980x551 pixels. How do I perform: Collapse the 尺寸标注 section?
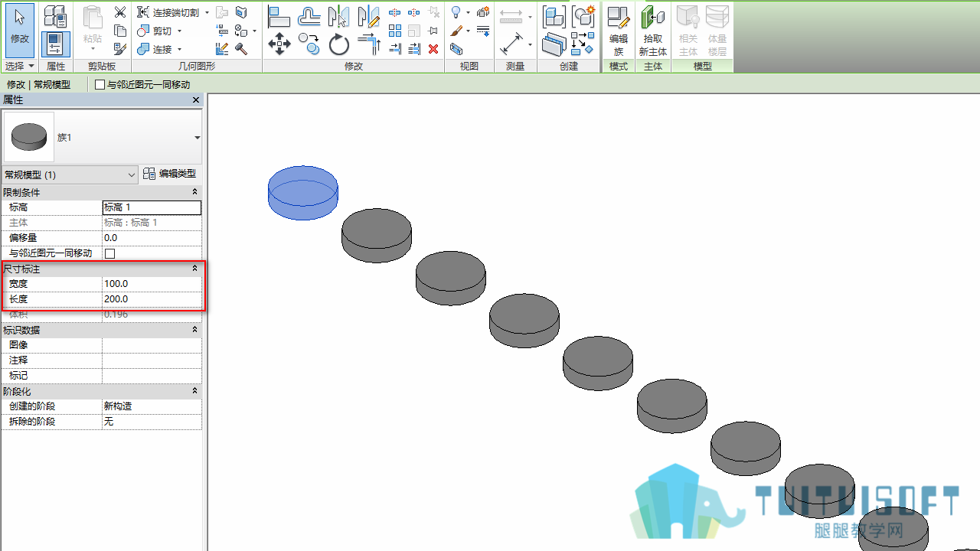point(194,269)
